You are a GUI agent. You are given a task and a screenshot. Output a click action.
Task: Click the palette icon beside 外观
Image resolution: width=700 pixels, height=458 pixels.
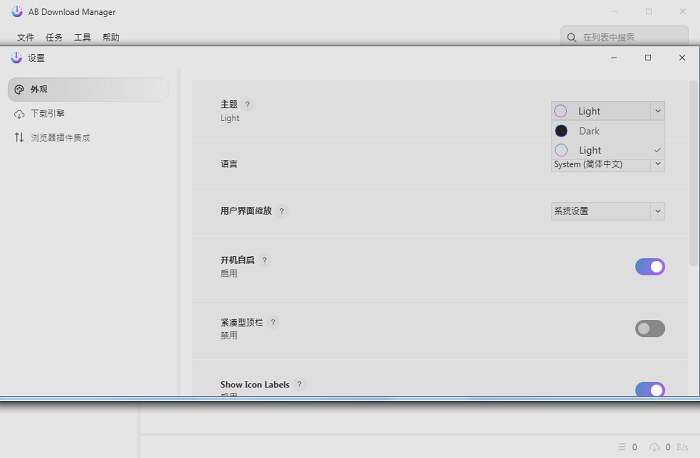(19, 90)
